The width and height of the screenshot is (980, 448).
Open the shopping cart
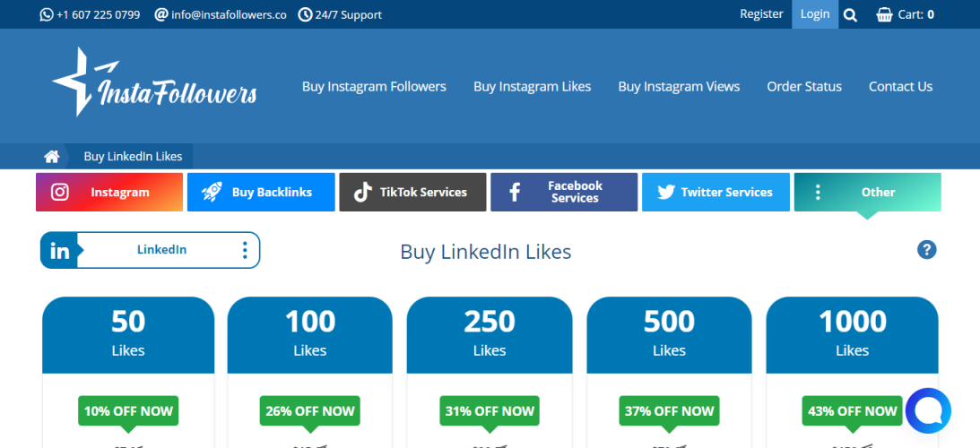click(905, 14)
